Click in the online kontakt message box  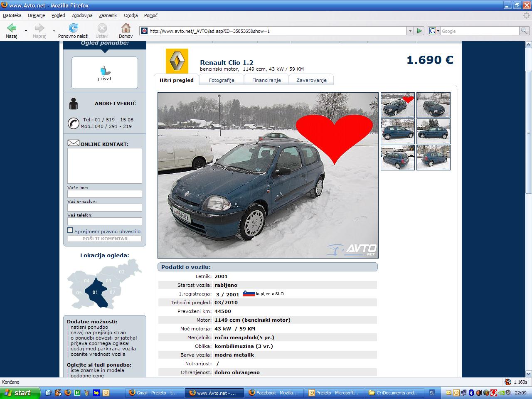[x=105, y=166]
